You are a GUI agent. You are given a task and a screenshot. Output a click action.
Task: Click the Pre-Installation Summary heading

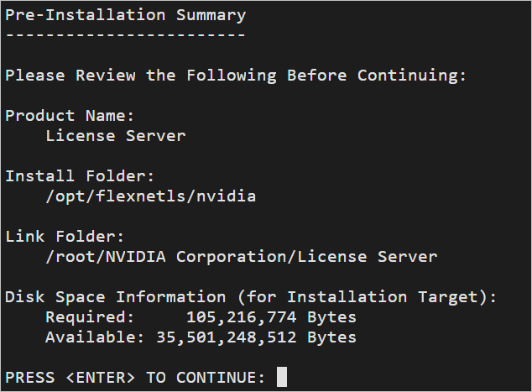click(126, 15)
